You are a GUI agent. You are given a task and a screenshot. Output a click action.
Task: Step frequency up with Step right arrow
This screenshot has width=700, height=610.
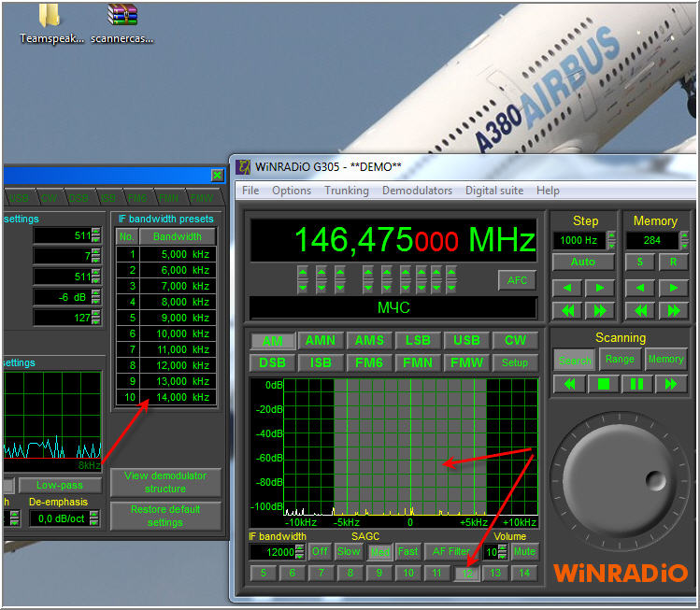coord(600,288)
